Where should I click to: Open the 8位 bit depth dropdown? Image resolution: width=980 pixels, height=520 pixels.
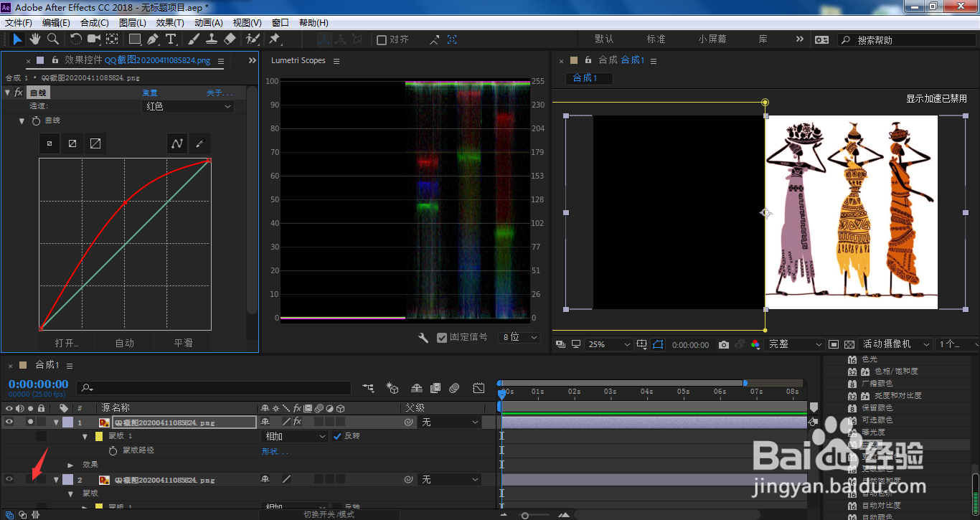519,337
